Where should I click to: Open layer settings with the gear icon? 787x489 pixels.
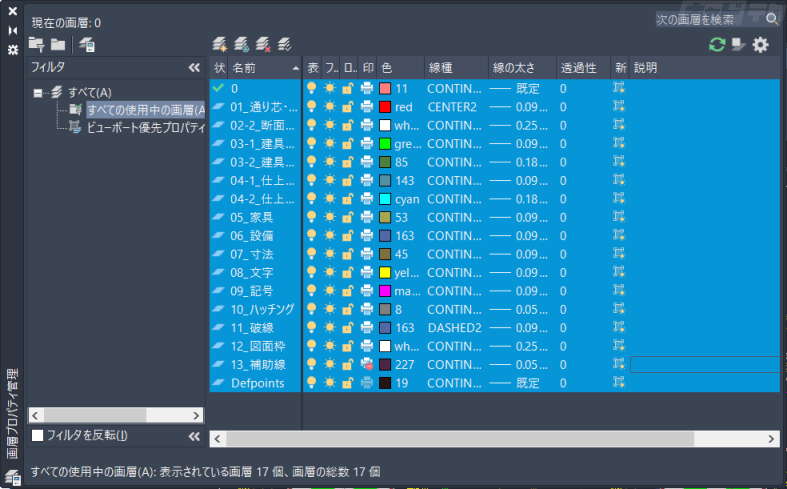pos(760,45)
